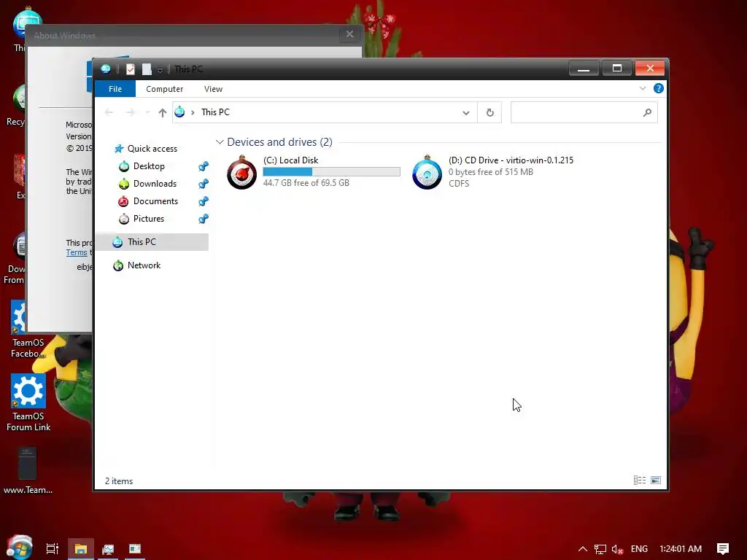Screen dimensions: 747x560
Task: Click the ENG language indicator
Action: [639, 549]
